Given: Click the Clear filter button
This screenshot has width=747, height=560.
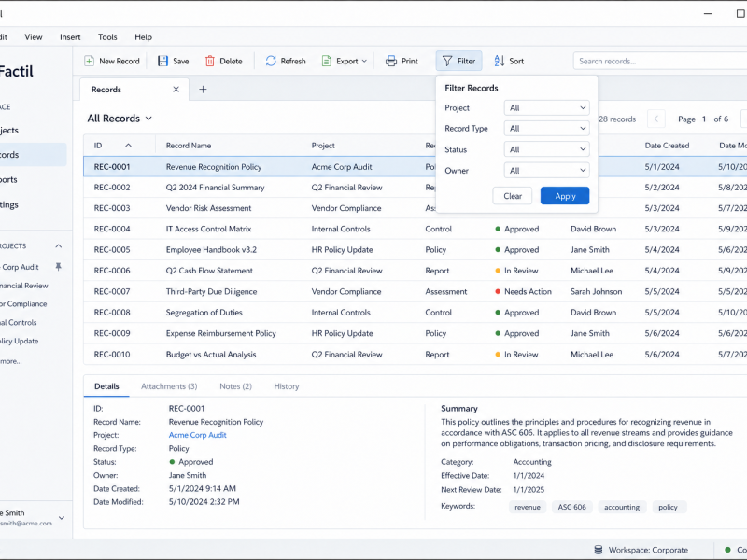Looking at the screenshot, I should pos(513,196).
